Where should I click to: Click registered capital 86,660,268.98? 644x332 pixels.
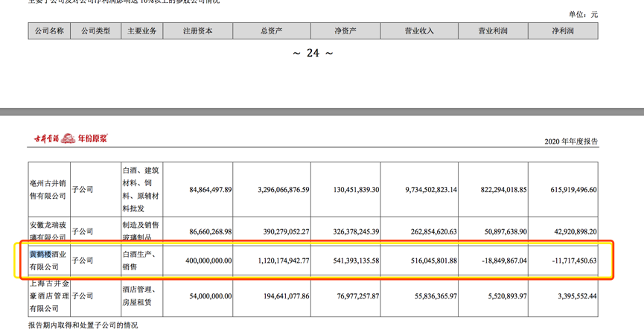[x=211, y=232]
